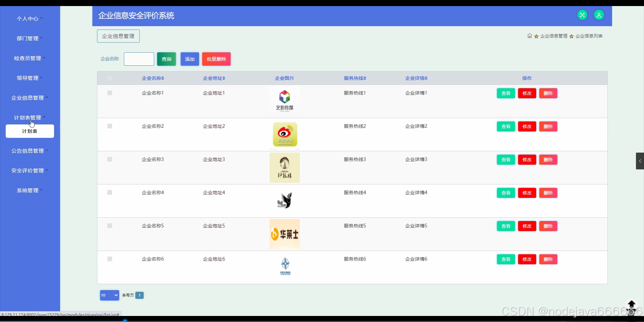The width and height of the screenshot is (644, 322).
Task: Click the 服务热线5 cell text
Action: click(355, 226)
